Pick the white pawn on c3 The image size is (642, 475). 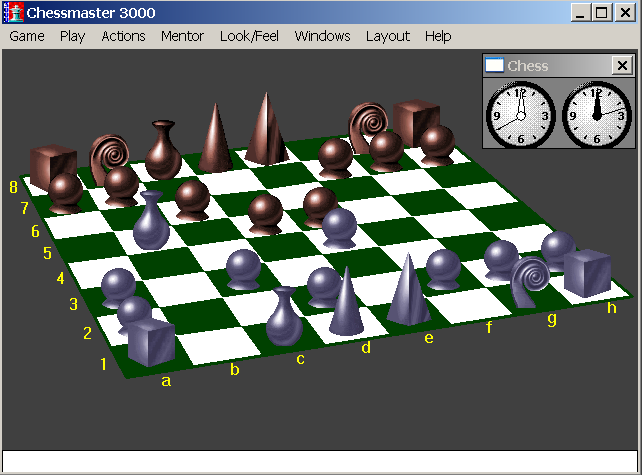(x=243, y=269)
